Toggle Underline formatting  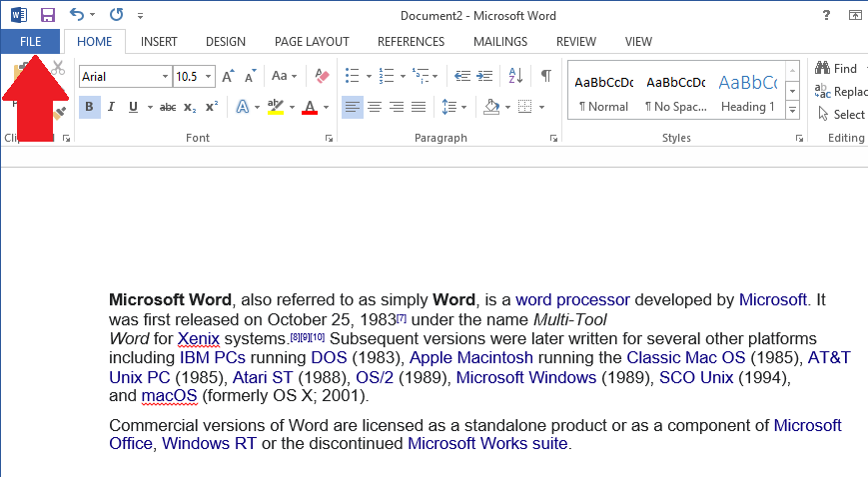(x=133, y=107)
